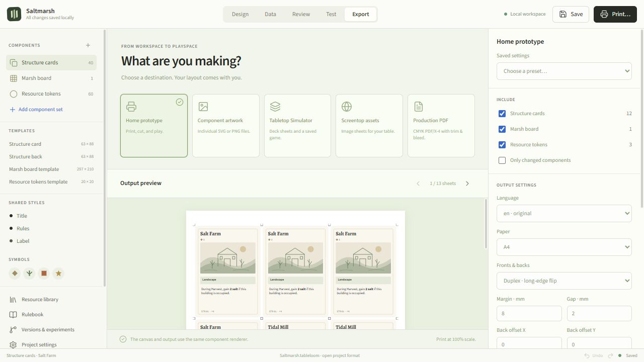This screenshot has height=362, width=644.
Task: Open the Fronts & backs dropdown
Action: (x=564, y=281)
